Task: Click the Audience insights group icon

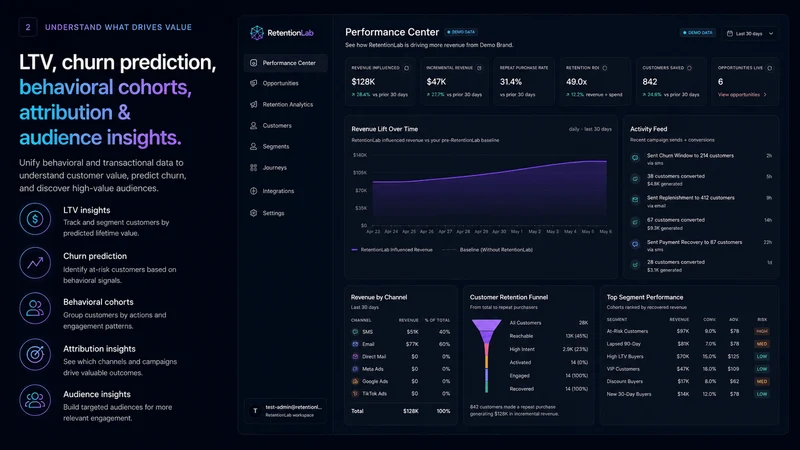Action: (x=35, y=400)
